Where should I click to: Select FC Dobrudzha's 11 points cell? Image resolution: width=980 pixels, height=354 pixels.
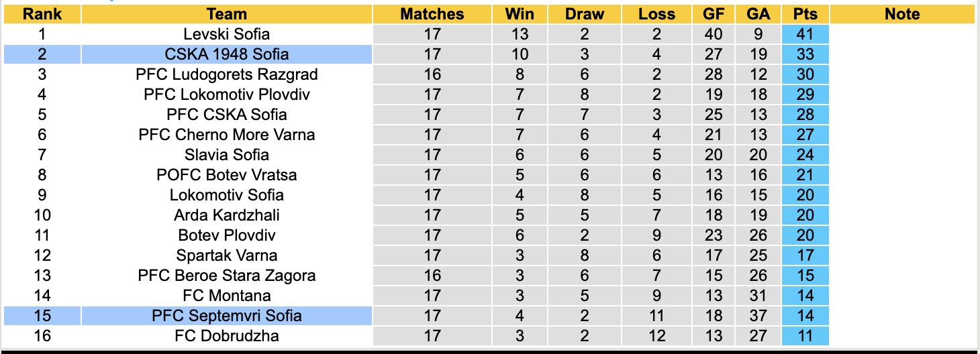[805, 336]
